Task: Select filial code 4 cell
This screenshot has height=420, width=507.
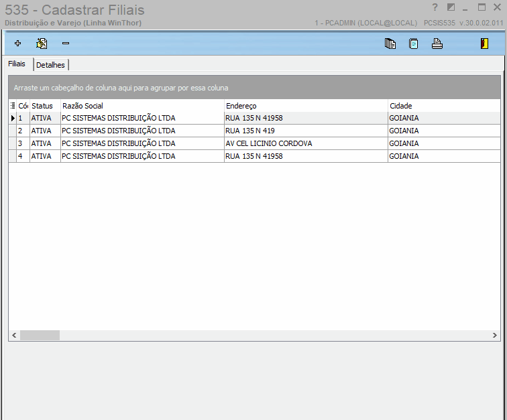Action: tap(23, 156)
